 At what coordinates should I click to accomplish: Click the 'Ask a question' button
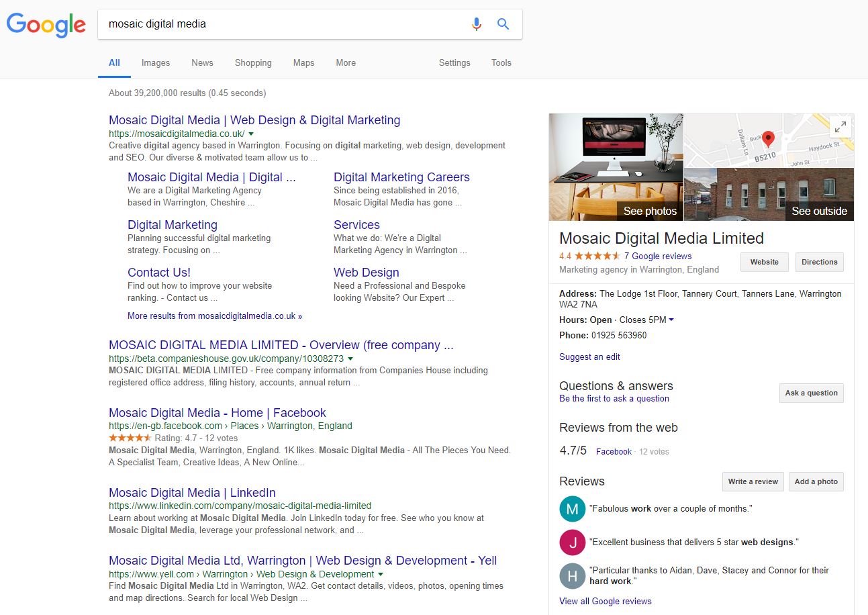(x=812, y=393)
